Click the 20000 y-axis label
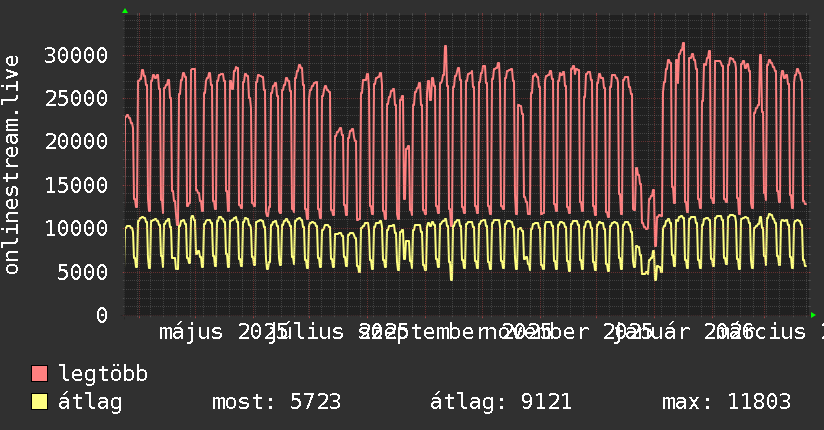The width and height of the screenshot is (824, 430). 76,141
